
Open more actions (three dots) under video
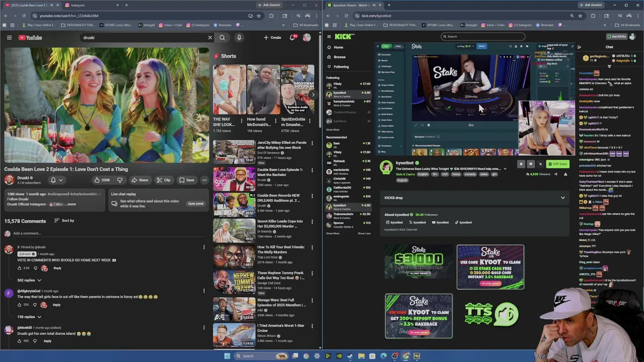[x=204, y=180]
